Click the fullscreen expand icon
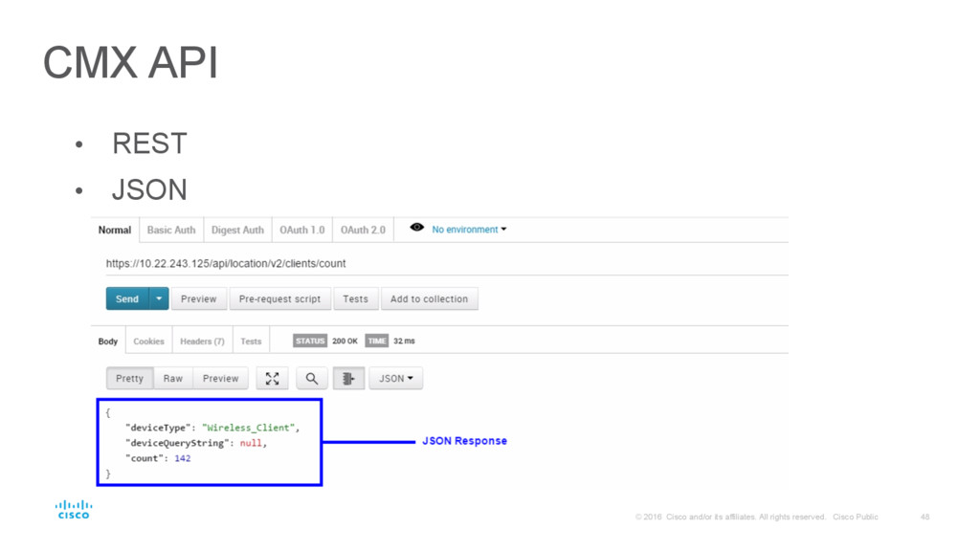Screen dimensions: 980x551 [x=273, y=378]
